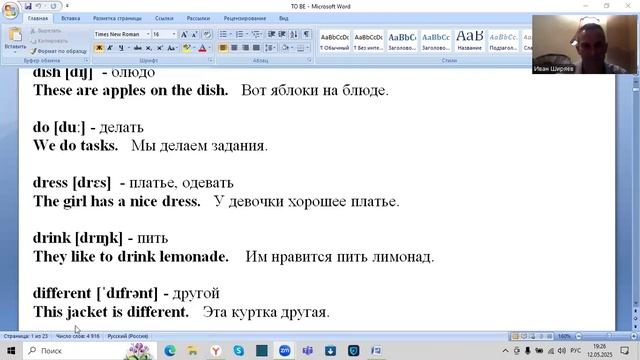Viewport: 640px width, 360px height.
Task: Decrease font size with shrink font icon
Action: 195,34
